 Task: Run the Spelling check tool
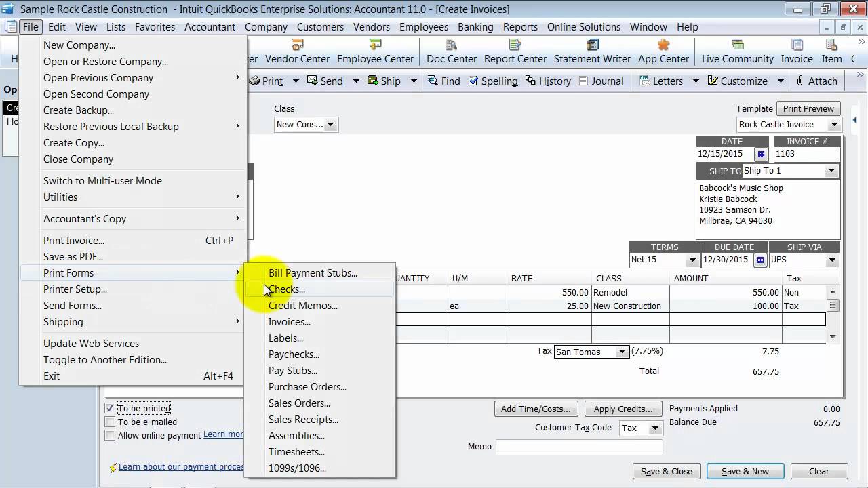point(492,81)
